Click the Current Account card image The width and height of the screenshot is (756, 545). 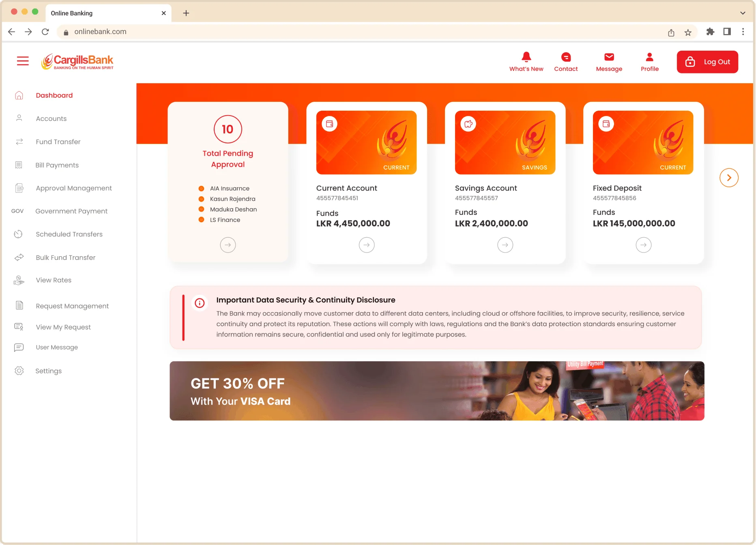366,142
